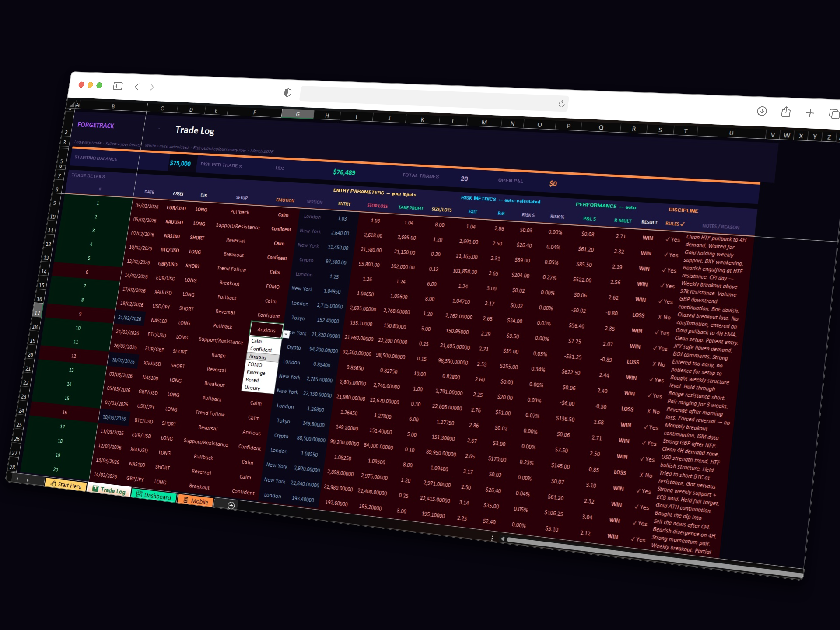Click the tab overview icon at top right
The image size is (840, 630).
point(834,114)
